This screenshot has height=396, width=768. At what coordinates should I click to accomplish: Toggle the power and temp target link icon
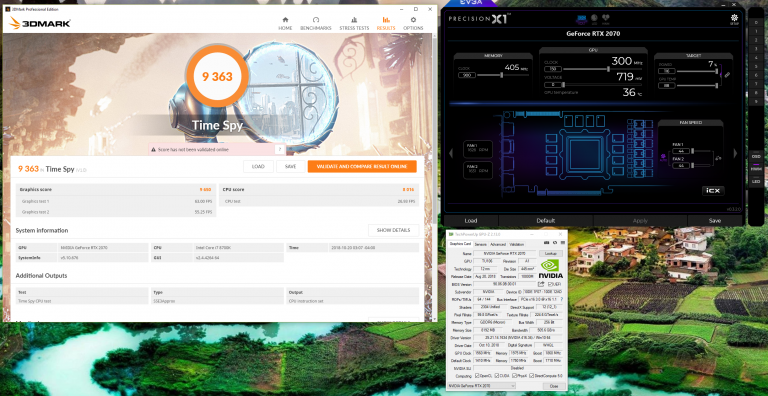pos(727,75)
